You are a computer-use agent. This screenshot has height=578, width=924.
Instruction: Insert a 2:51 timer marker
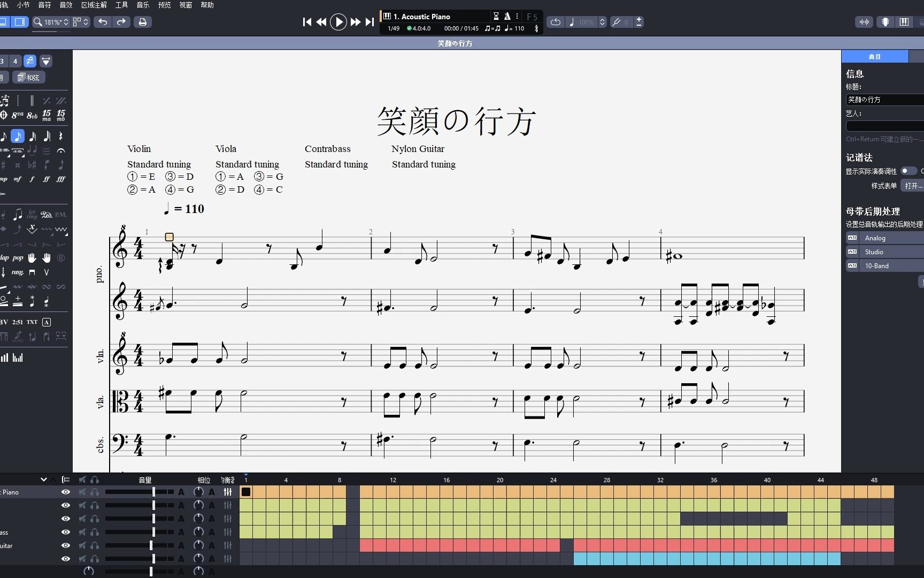18,322
